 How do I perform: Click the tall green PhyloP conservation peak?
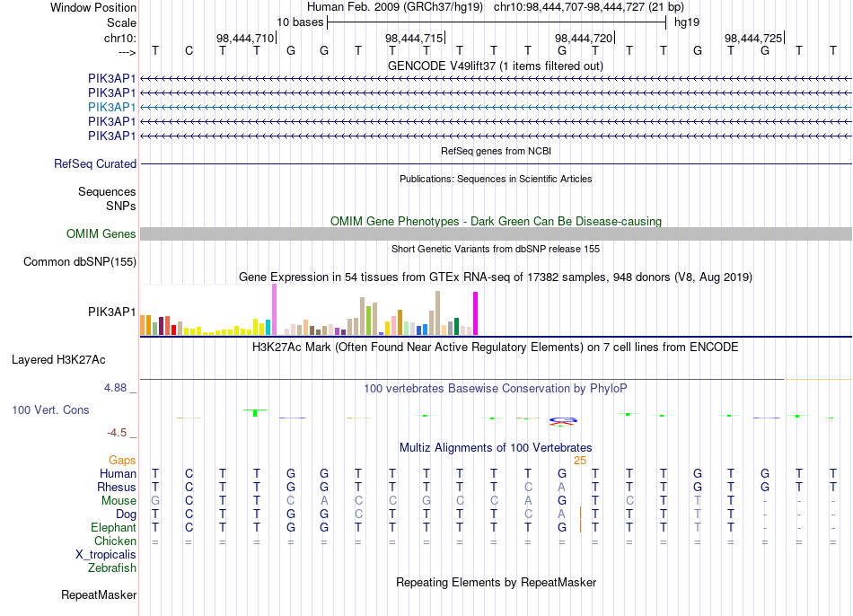(255, 412)
